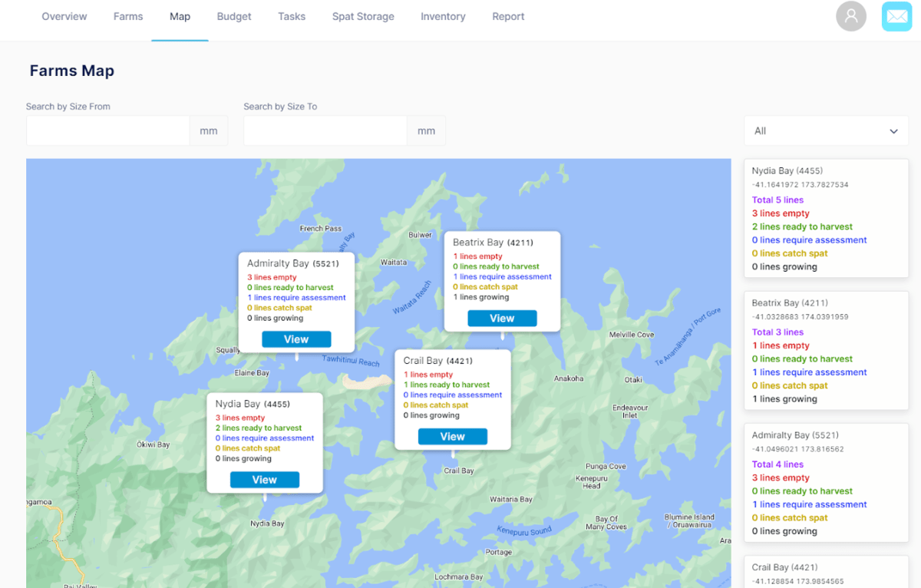Navigate to Spat Storage

[363, 16]
